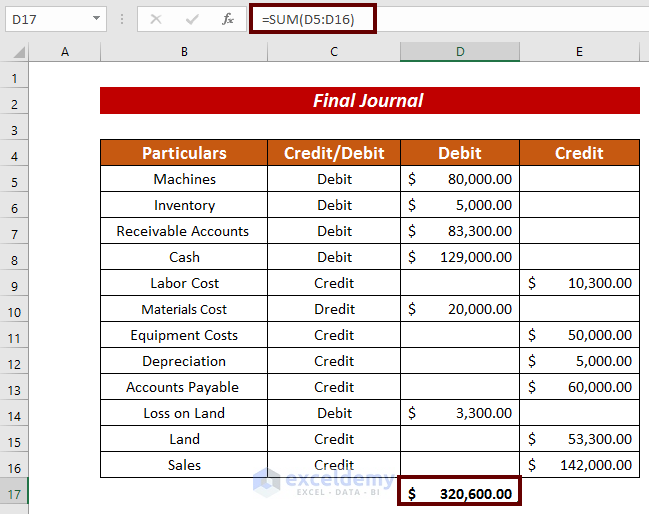Click the misspelled Dredit cell
This screenshot has width=649, height=514.
coord(334,309)
